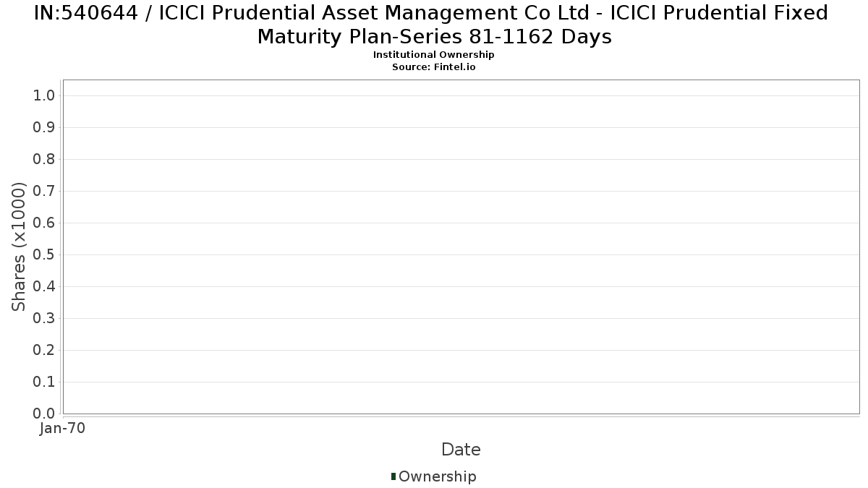Click the 1.0 y-axis tick label
This screenshot has width=868, height=488.
pyautogui.click(x=45, y=96)
